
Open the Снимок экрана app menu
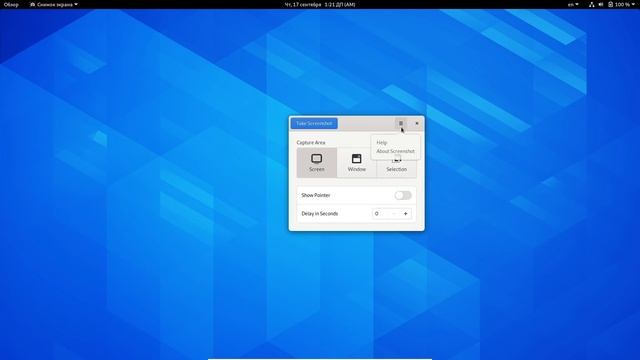point(54,4)
